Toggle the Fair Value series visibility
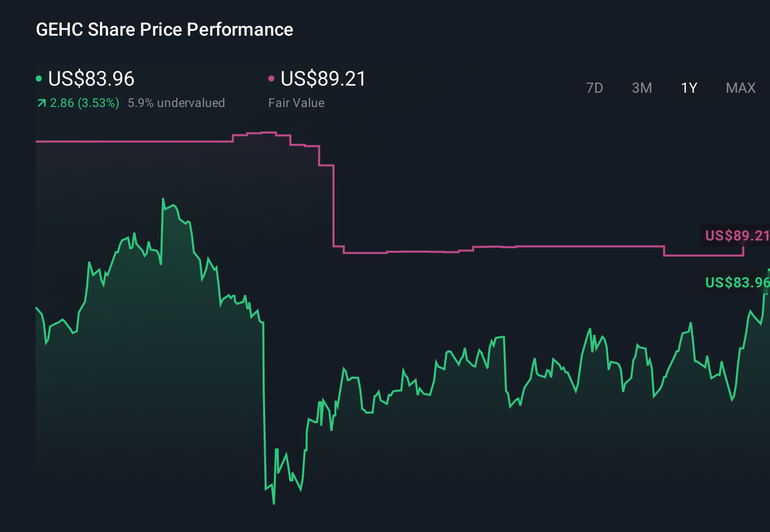Screen dimensions: 770x532 (271, 78)
